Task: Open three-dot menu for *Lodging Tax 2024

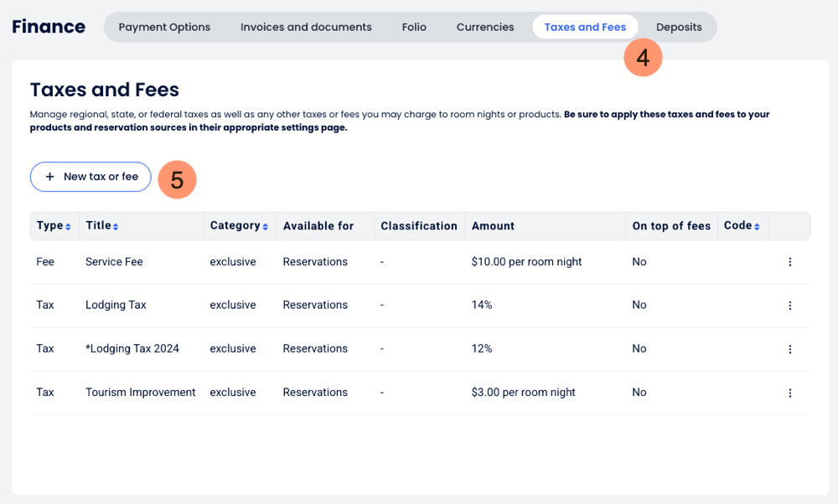Action: (x=789, y=349)
